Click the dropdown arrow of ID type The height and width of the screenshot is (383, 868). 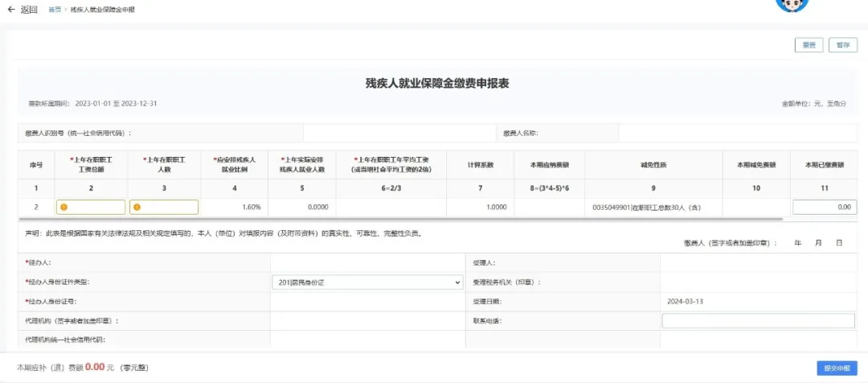[457, 282]
